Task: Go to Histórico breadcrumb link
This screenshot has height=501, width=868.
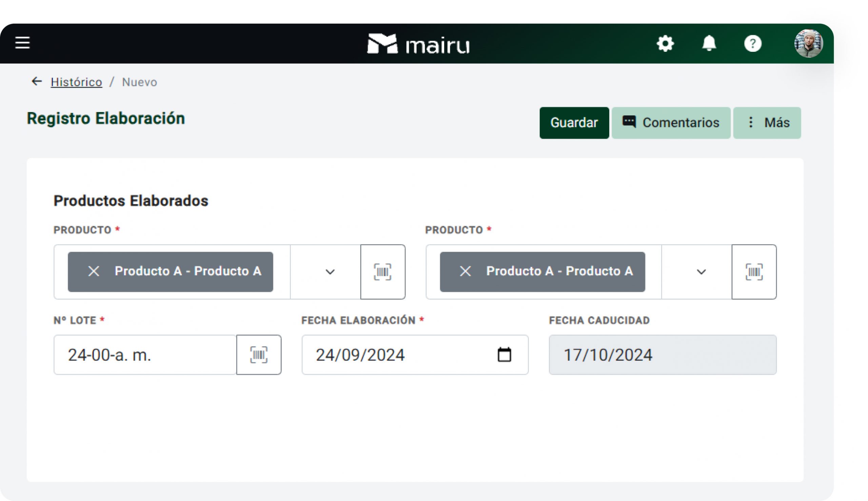Action: 76,82
